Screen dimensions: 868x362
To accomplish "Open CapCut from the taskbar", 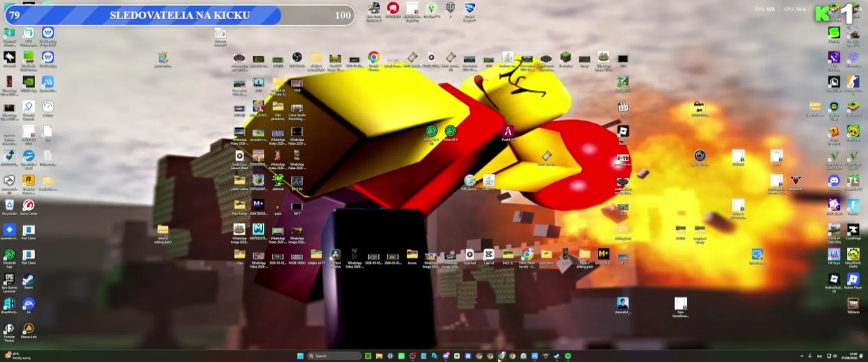I will (457, 356).
